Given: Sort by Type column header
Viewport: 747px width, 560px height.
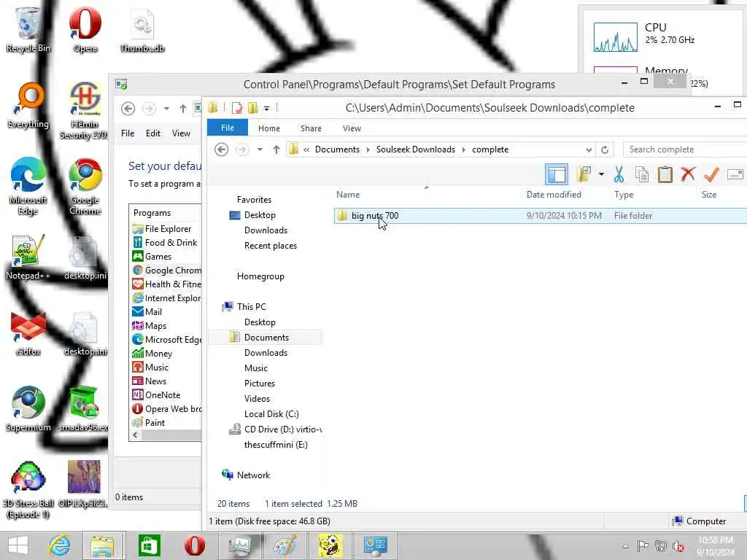Looking at the screenshot, I should (624, 194).
